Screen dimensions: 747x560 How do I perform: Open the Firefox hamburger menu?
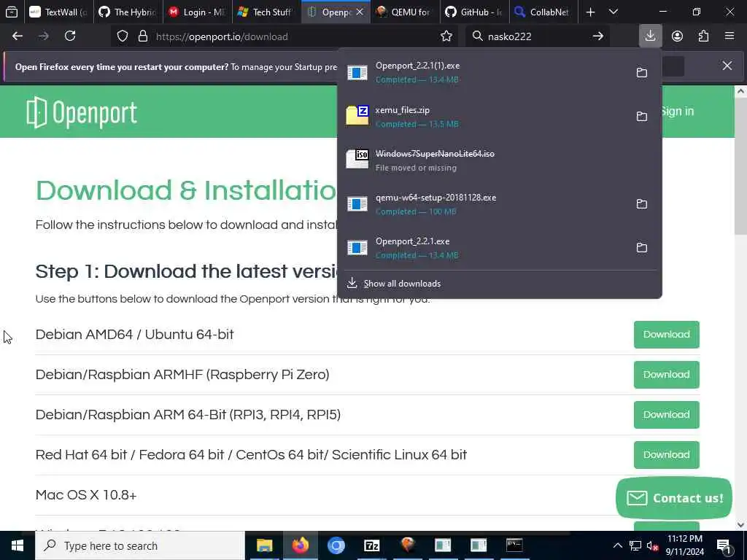(x=729, y=36)
